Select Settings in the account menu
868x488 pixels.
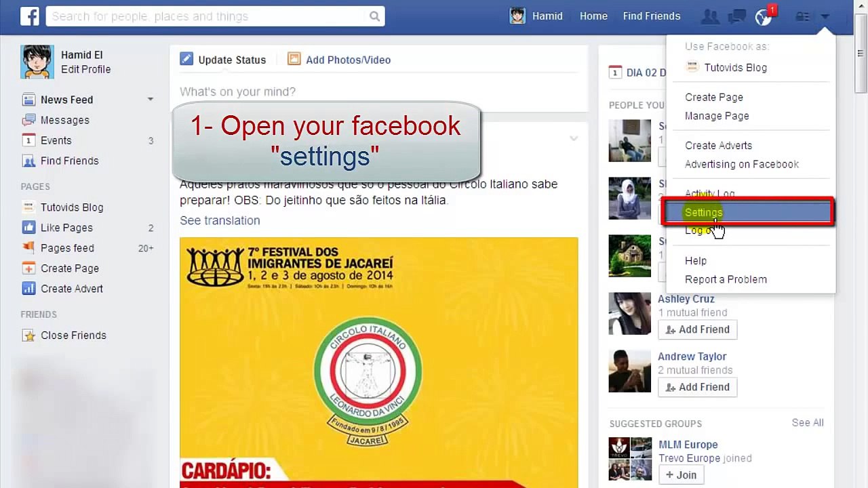(x=748, y=212)
